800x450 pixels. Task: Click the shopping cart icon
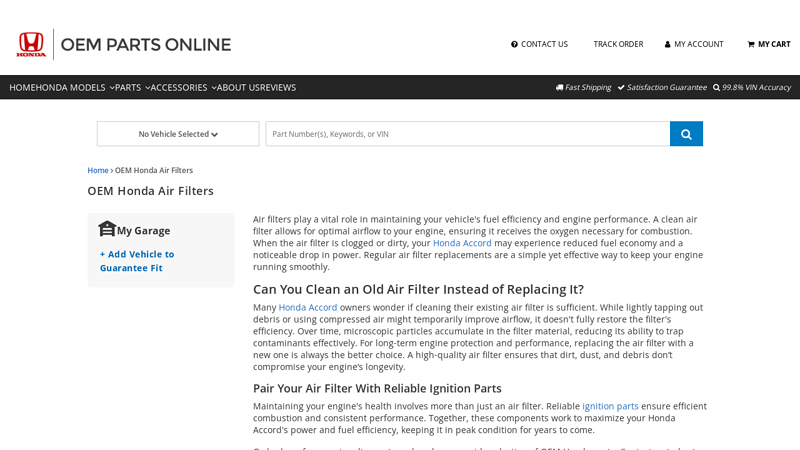coord(751,44)
